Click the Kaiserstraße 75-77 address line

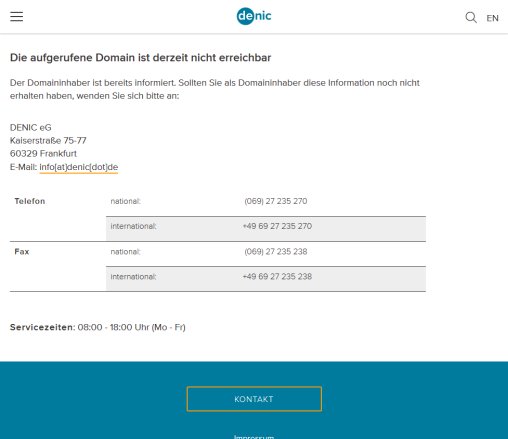point(48,141)
